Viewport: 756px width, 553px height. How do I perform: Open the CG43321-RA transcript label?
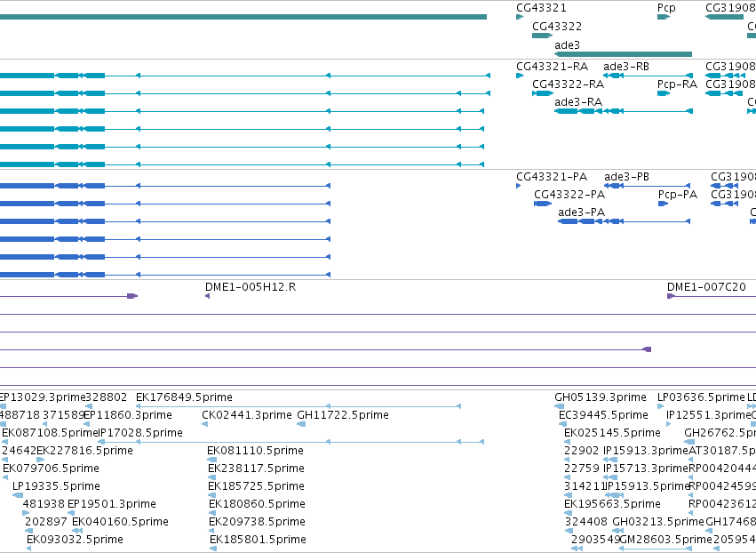pos(552,67)
